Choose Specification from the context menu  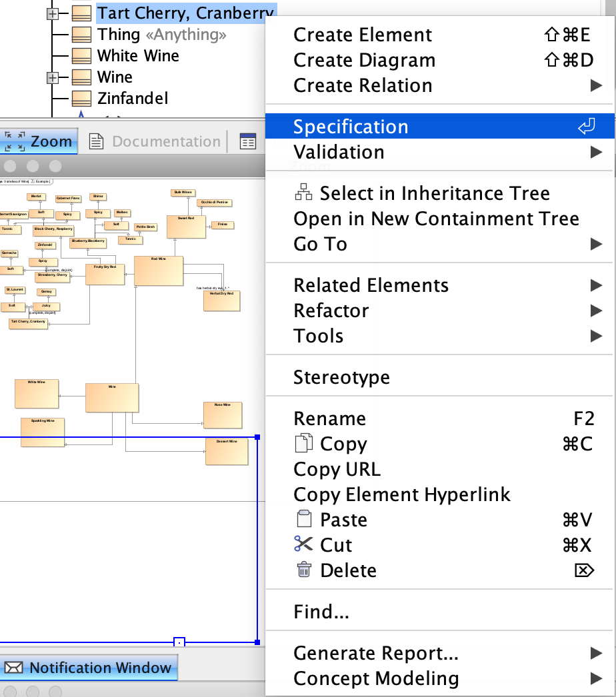pyautogui.click(x=351, y=127)
